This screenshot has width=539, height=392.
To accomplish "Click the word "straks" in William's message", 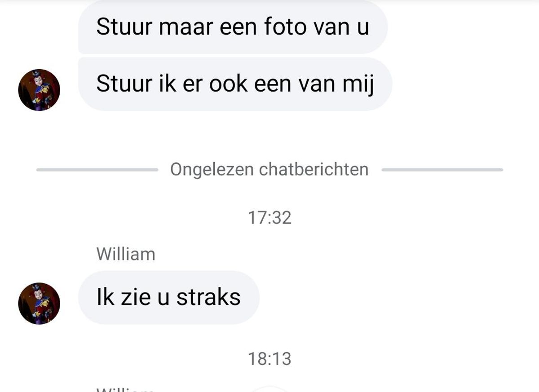I will coord(208,297).
